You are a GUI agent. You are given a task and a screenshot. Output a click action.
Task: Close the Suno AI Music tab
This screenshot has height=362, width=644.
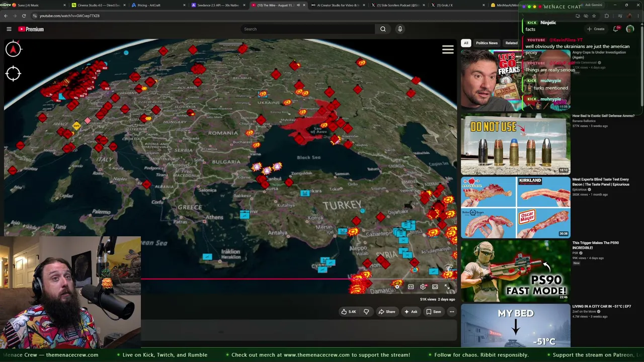point(64,5)
